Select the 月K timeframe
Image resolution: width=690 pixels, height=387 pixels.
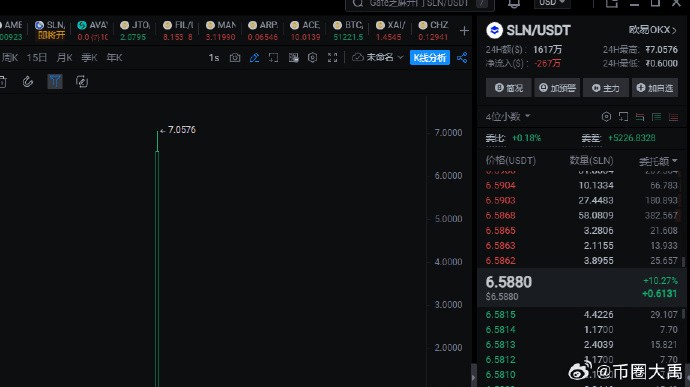(x=64, y=58)
